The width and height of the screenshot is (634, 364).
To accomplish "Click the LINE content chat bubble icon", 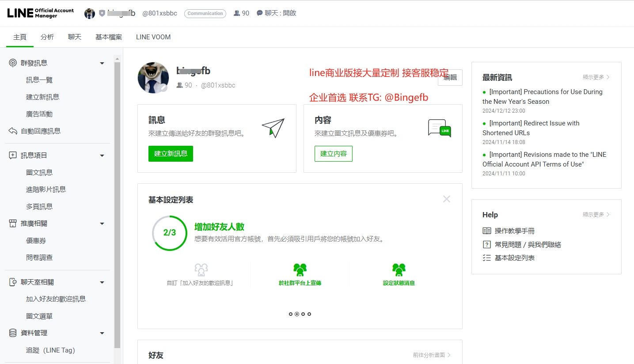I will (x=439, y=128).
